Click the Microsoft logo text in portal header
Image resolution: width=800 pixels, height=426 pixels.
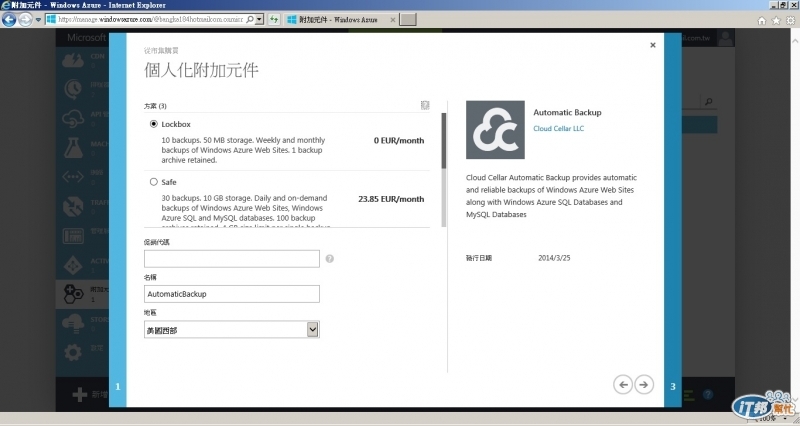coord(87,38)
